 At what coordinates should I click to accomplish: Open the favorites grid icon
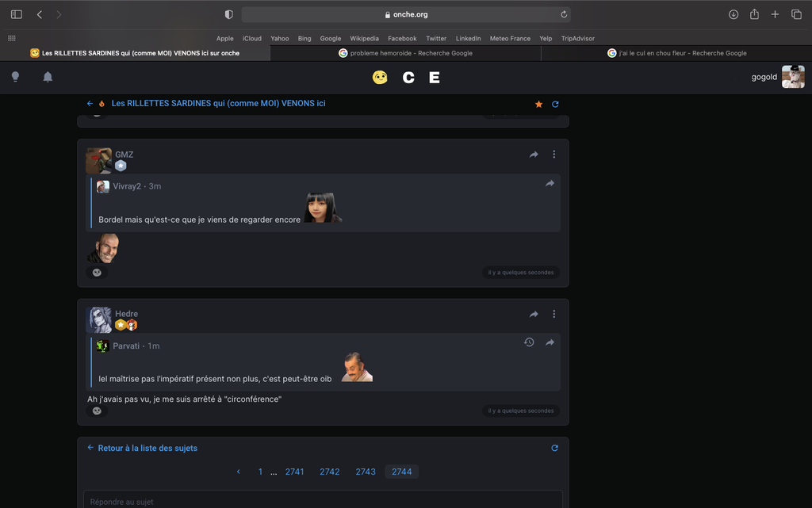(x=11, y=38)
